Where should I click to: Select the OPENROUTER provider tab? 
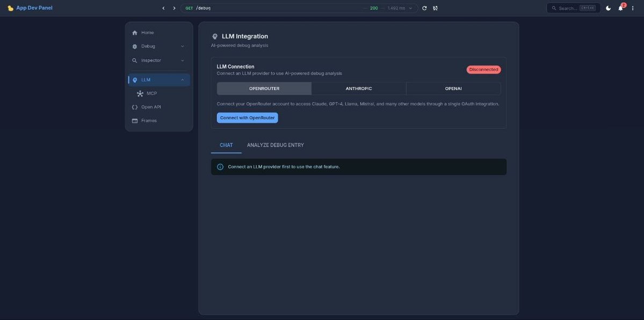264,89
